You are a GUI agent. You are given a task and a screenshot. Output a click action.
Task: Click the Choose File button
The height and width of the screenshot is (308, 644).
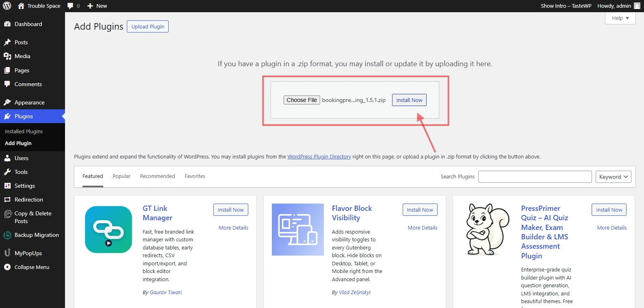[302, 100]
